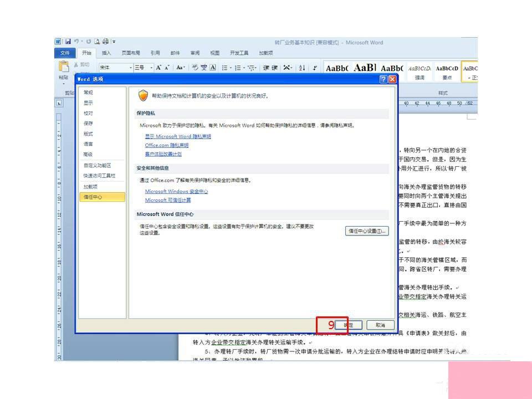Click the Decrease Indent icon
532x399 pixels.
(x=266, y=68)
